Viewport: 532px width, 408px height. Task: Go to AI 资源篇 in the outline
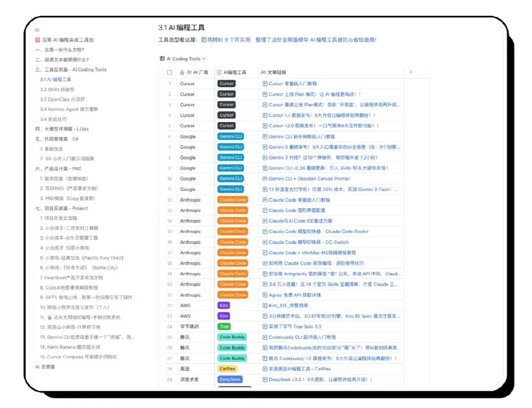point(45,367)
